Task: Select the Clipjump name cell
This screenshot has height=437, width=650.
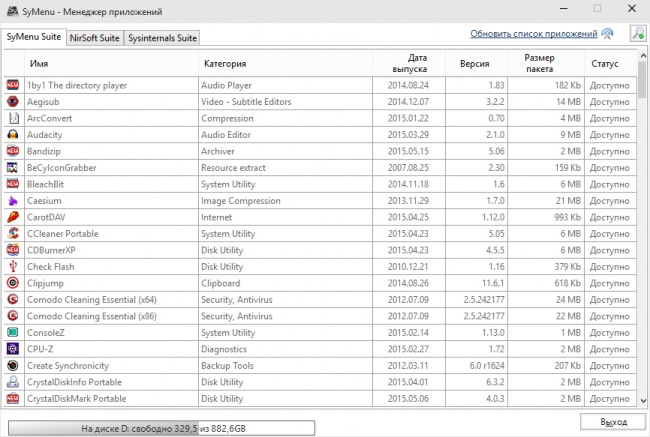Action: click(x=112, y=283)
